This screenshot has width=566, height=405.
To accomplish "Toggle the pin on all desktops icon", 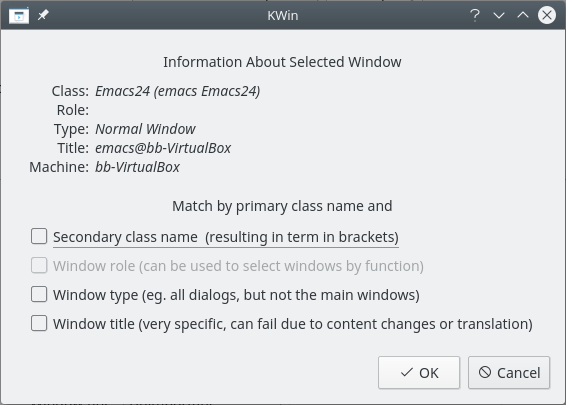I will tap(43, 15).
